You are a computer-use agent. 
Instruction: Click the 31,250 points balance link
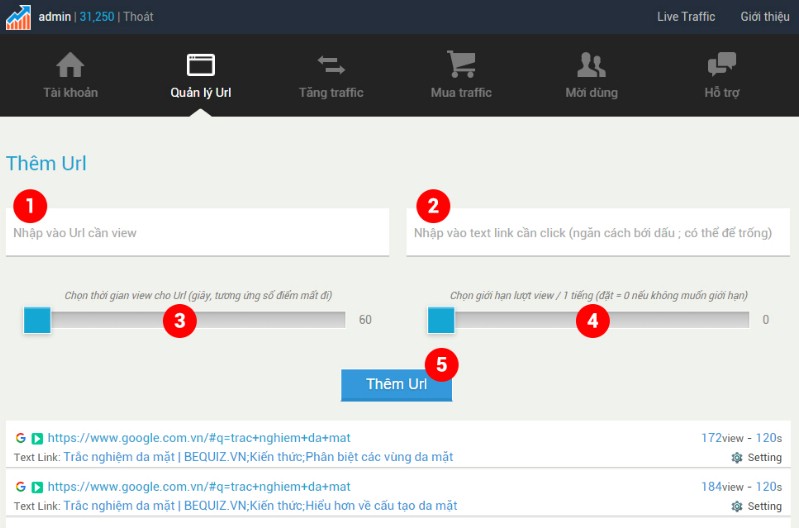tap(97, 17)
